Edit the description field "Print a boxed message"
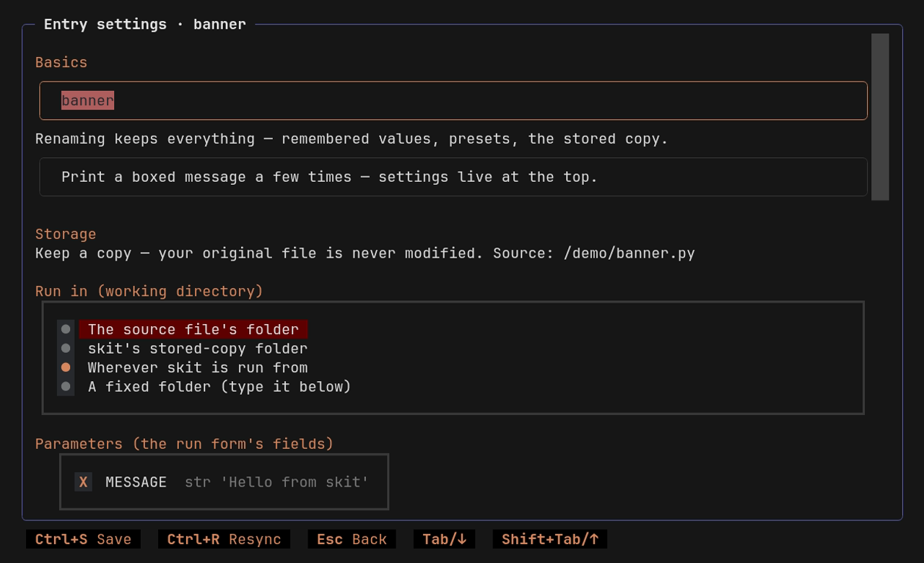The image size is (924, 563). pos(453,177)
